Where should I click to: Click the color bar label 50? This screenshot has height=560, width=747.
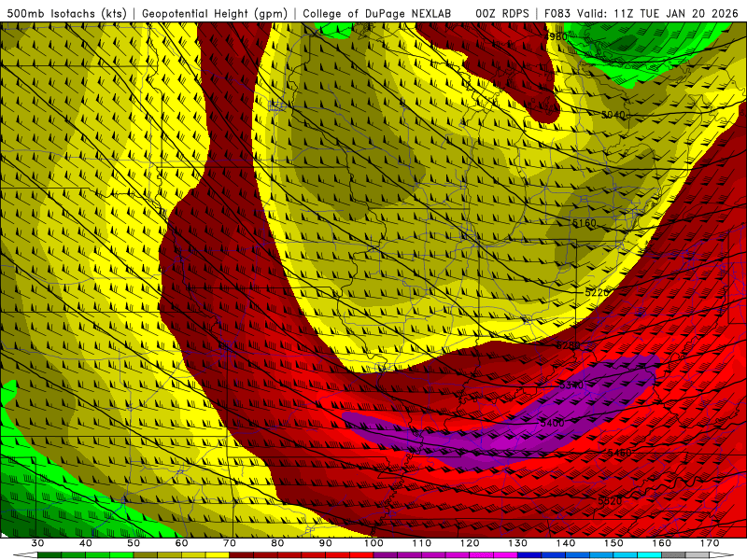click(x=134, y=543)
